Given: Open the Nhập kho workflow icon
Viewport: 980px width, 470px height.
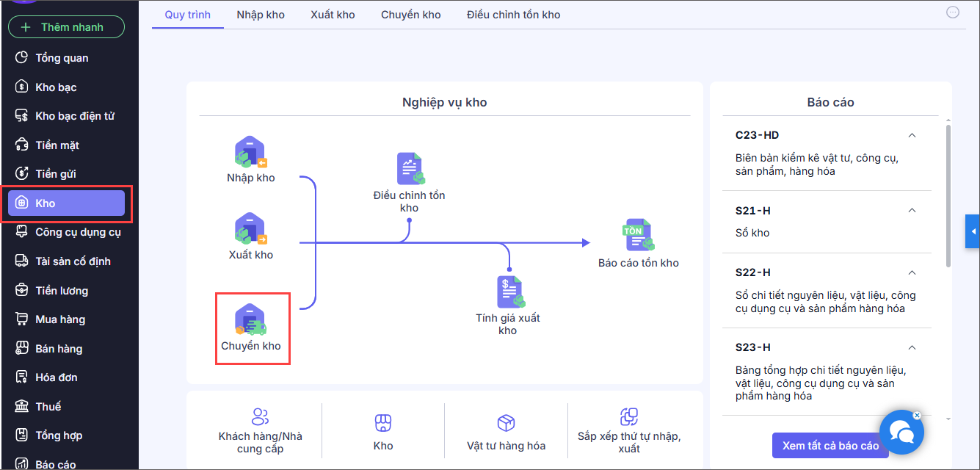Looking at the screenshot, I should (x=250, y=153).
